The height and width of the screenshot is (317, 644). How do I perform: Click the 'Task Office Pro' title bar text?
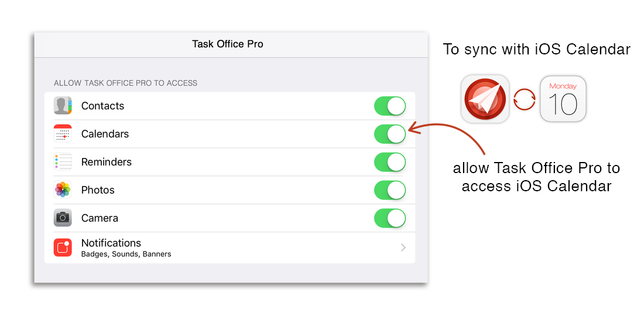228,44
